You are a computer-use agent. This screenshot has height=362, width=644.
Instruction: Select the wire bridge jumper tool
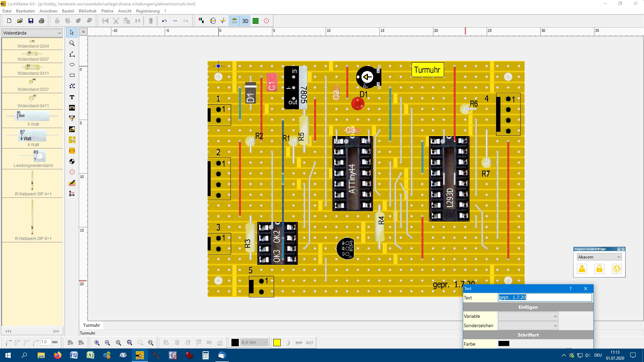point(72,108)
